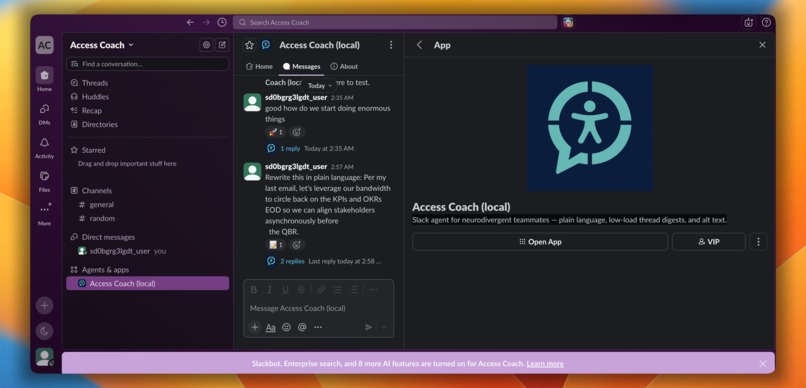Open the composer plus attachments button

pyautogui.click(x=254, y=327)
